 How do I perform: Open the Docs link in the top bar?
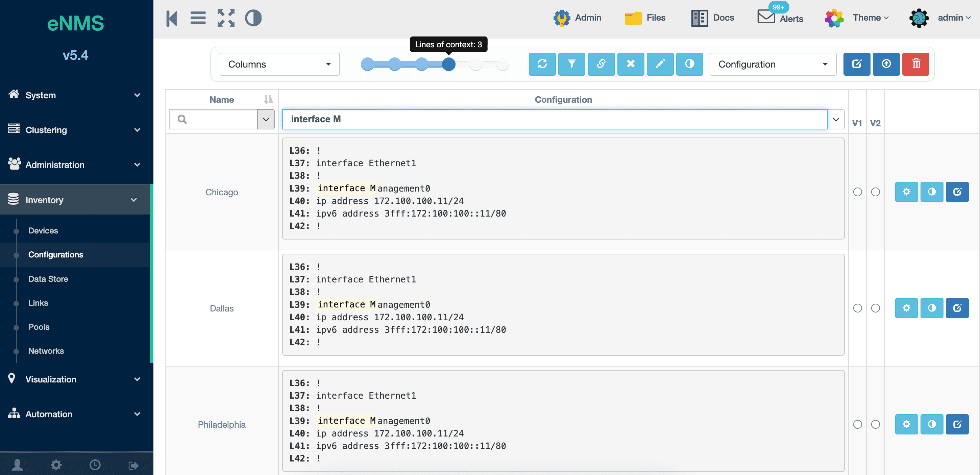point(713,18)
